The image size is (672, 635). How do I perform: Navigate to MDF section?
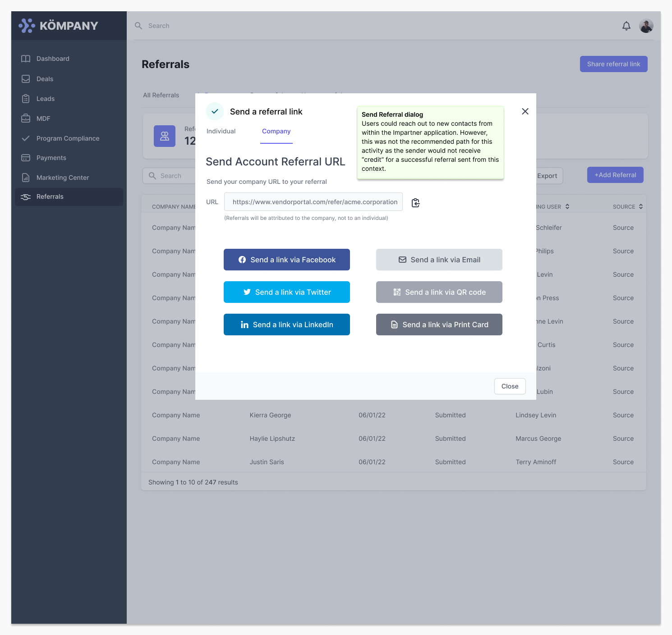click(x=43, y=119)
